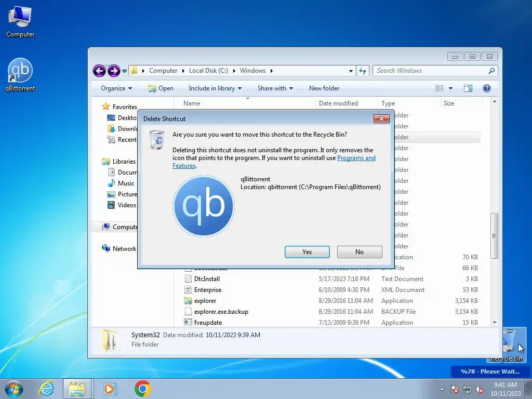Select Network in navigation pane
The image size is (532, 399).
(124, 249)
